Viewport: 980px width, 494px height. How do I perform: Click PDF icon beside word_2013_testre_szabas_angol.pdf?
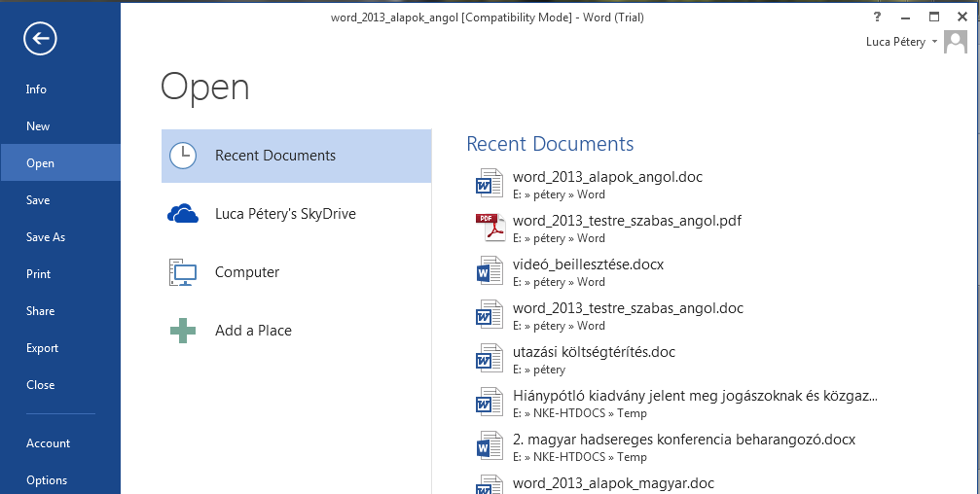click(490, 228)
